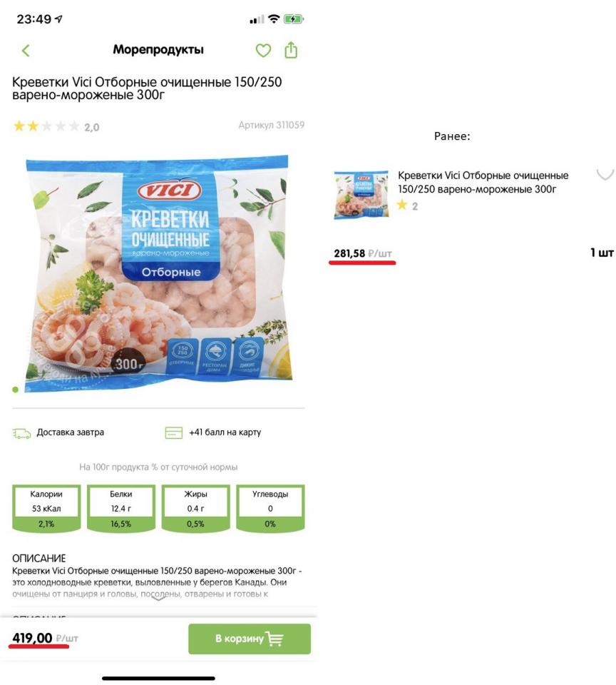Tap the shopping cart icon on button
The image size is (616, 685).
[x=274, y=639]
